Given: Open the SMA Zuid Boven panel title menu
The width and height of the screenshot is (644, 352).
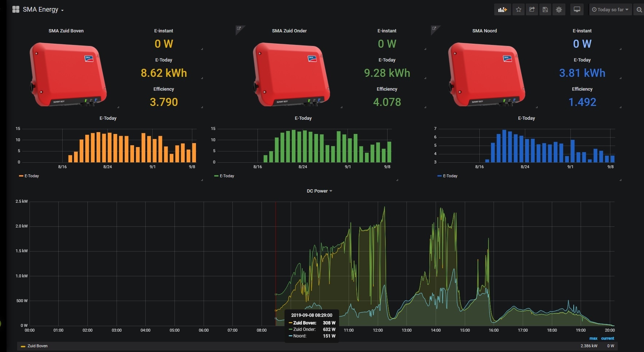Looking at the screenshot, I should pyautogui.click(x=66, y=31).
